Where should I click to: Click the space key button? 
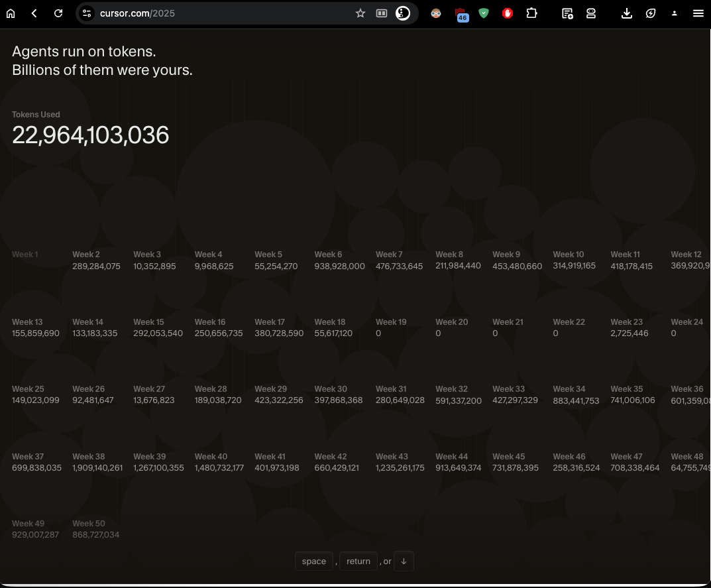coord(314,561)
